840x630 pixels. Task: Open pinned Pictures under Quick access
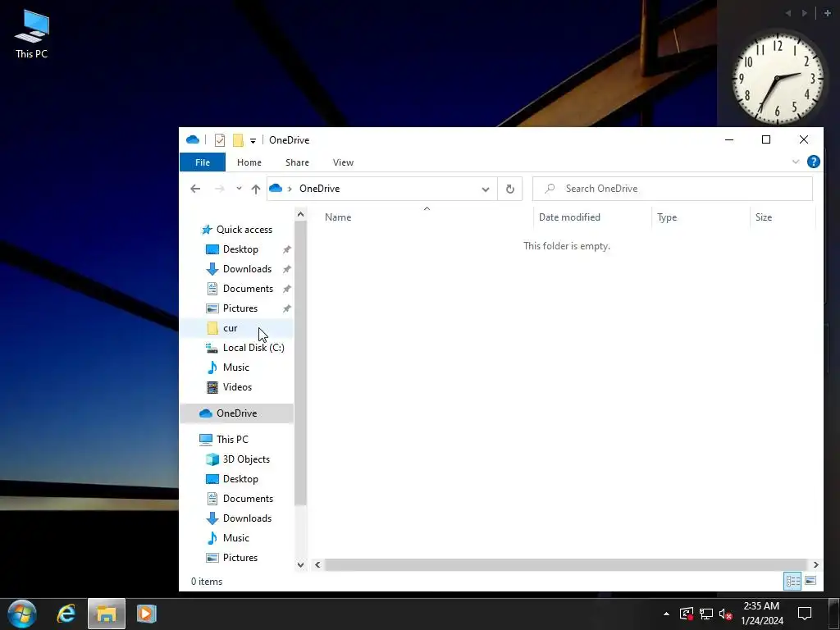click(x=240, y=308)
